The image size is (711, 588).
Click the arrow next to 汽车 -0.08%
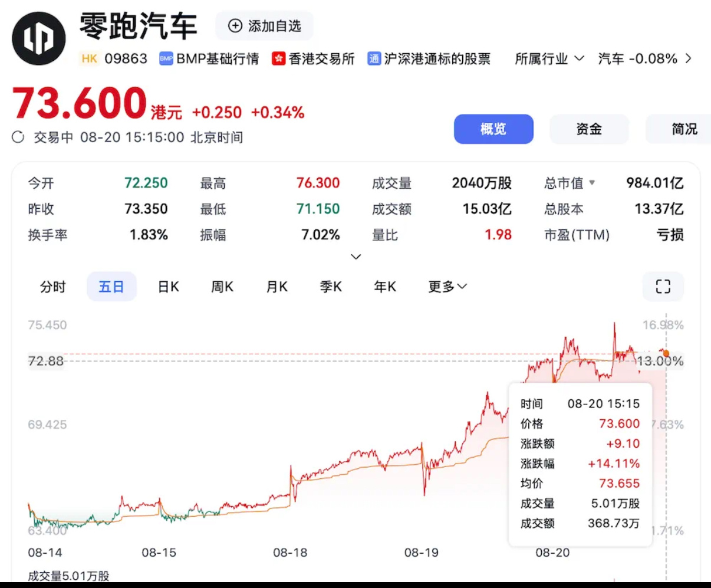point(688,58)
